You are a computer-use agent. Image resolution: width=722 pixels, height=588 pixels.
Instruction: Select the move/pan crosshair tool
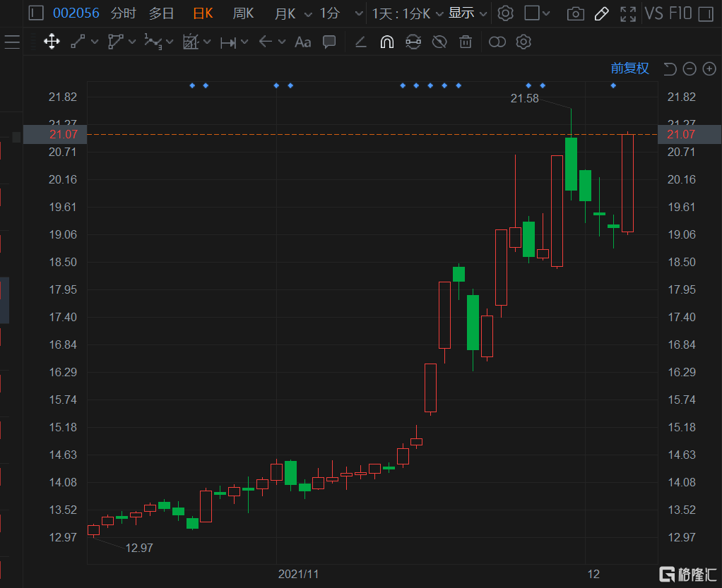pos(52,42)
